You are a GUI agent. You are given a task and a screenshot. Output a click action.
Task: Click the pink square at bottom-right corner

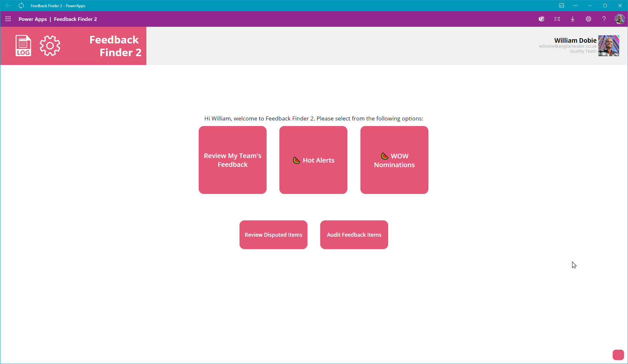click(618, 355)
